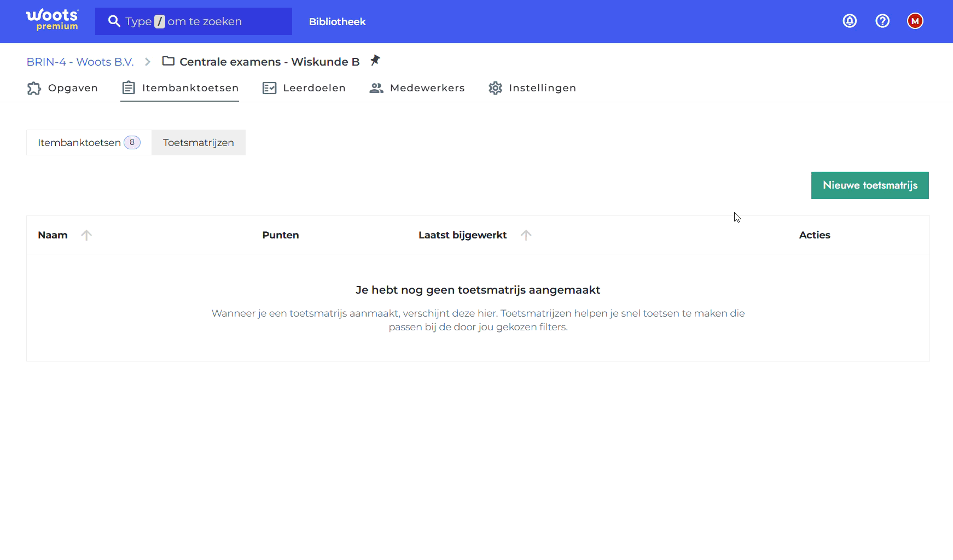Open the account lock icon in header
The image size is (953, 560).
850,21
